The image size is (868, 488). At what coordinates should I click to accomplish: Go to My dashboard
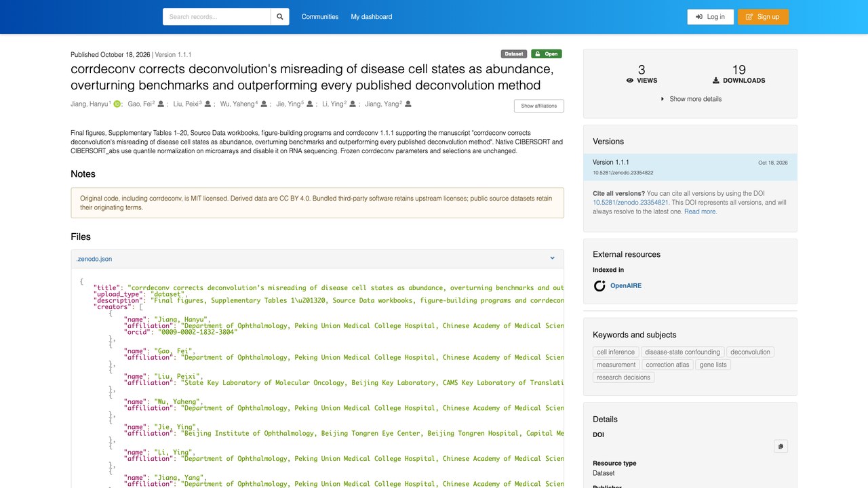[x=372, y=17]
